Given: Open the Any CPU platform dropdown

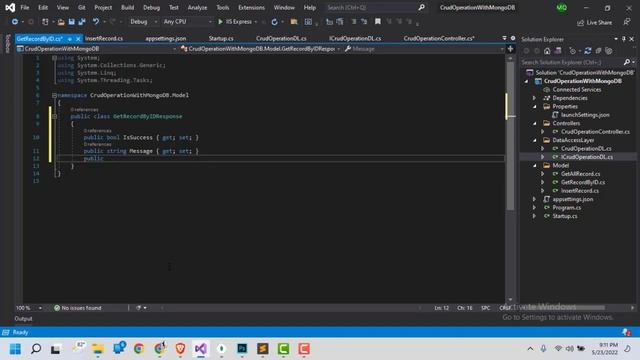Looking at the screenshot, I should [x=187, y=22].
